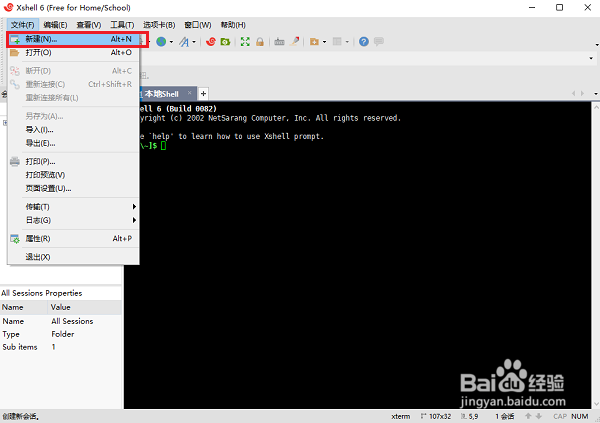Select the 'All Sessions' value cell
The width and height of the screenshot is (600, 423).
[x=72, y=321]
